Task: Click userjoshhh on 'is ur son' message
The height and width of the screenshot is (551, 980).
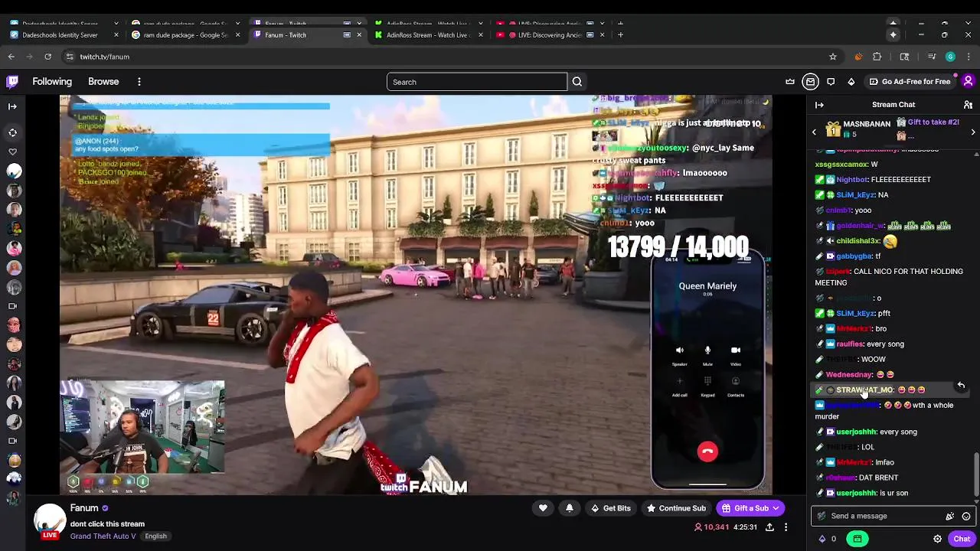Action: 856,494
